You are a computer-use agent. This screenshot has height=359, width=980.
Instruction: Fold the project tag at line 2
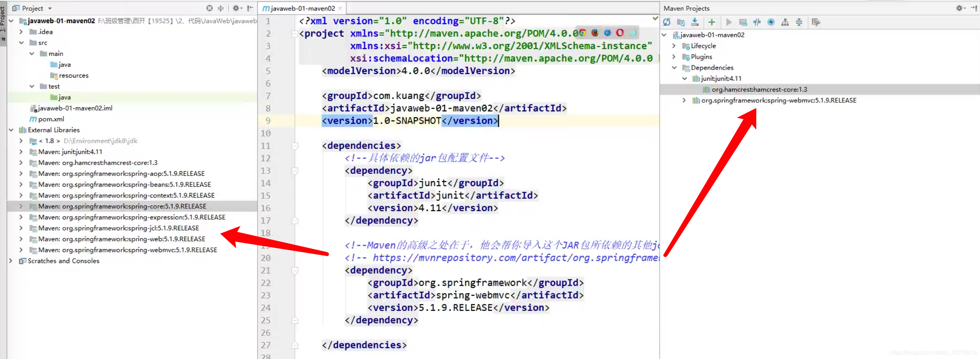pyautogui.click(x=295, y=33)
